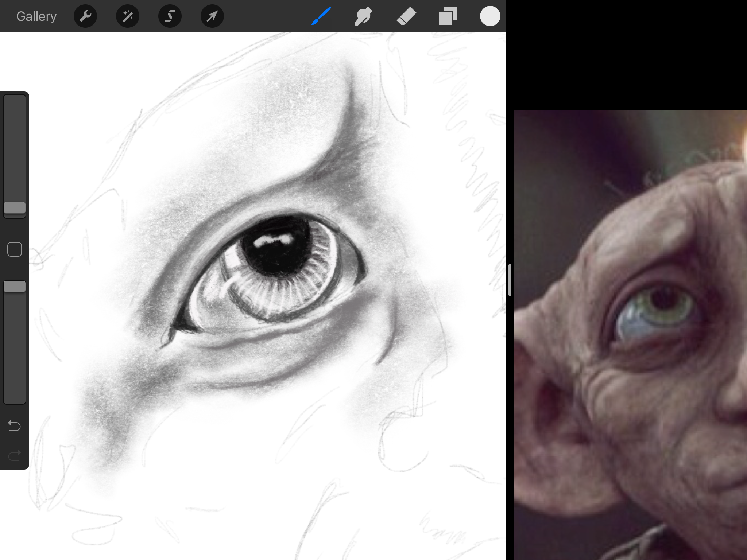The image size is (747, 560).
Task: Redo the last undone stroke
Action: point(15,455)
